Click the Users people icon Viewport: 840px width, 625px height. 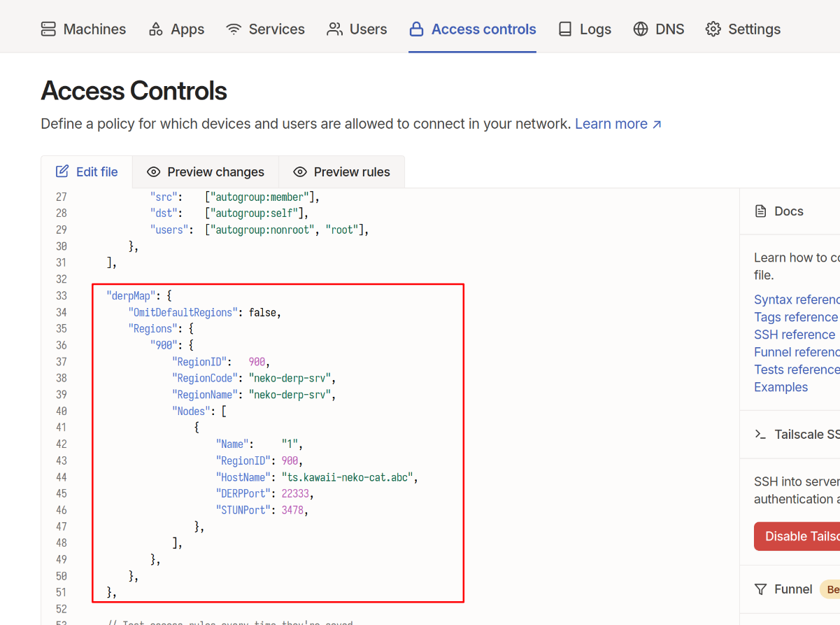334,29
